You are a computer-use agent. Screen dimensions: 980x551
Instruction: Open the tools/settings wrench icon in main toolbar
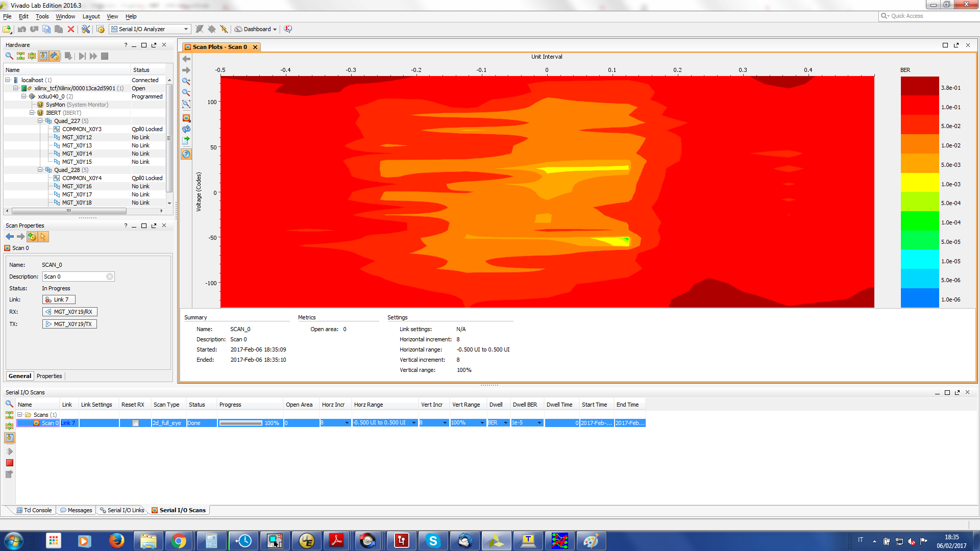[x=86, y=29]
